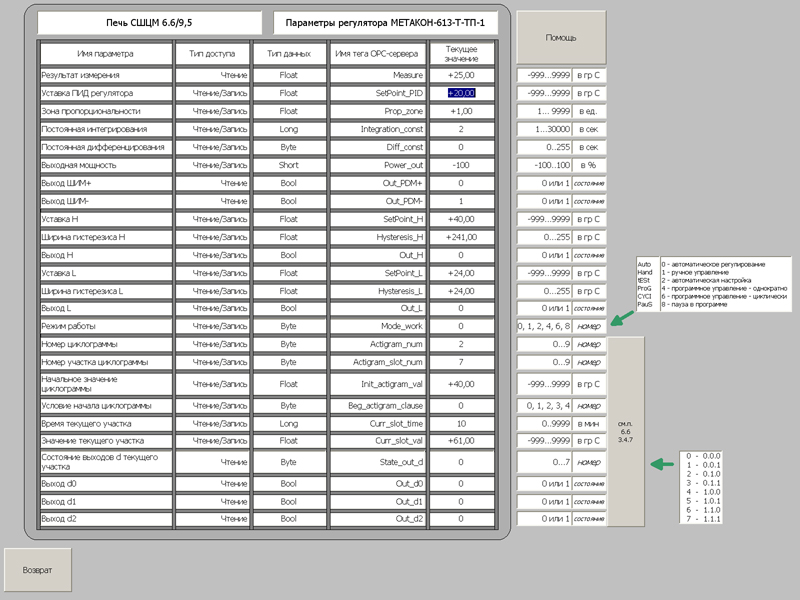Click range '0...7' for State_out_d
The width and height of the screenshot is (800, 600).
544,462
